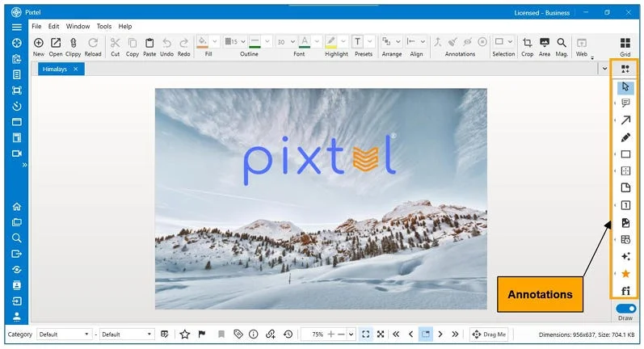Click the sidebar video camera icon
Image resolution: width=644 pixels, height=349 pixels.
[x=16, y=153]
